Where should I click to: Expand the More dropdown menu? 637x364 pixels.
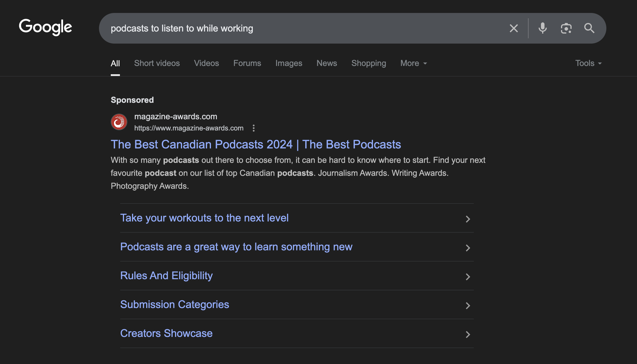point(414,63)
